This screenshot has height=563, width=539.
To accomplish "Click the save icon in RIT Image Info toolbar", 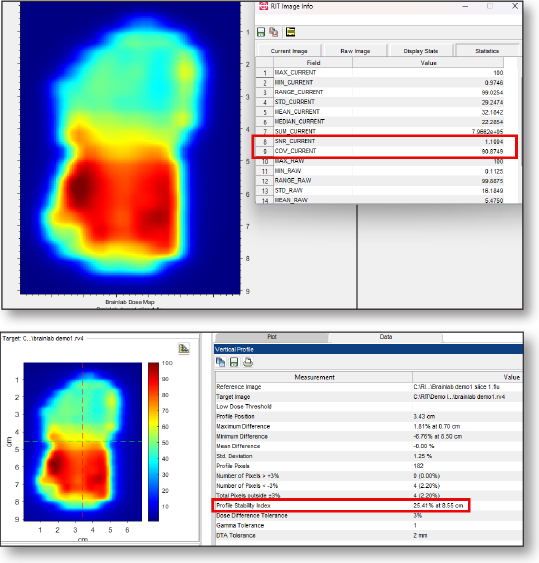I will [x=261, y=32].
